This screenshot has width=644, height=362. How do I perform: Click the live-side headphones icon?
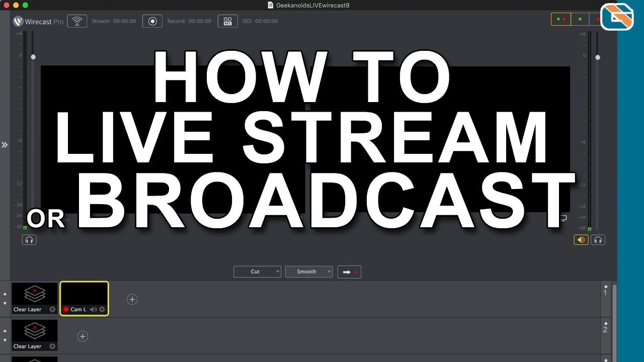tap(598, 240)
